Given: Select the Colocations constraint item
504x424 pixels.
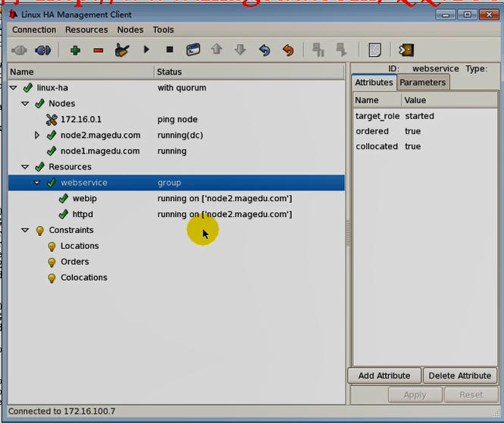Looking at the screenshot, I should point(84,278).
